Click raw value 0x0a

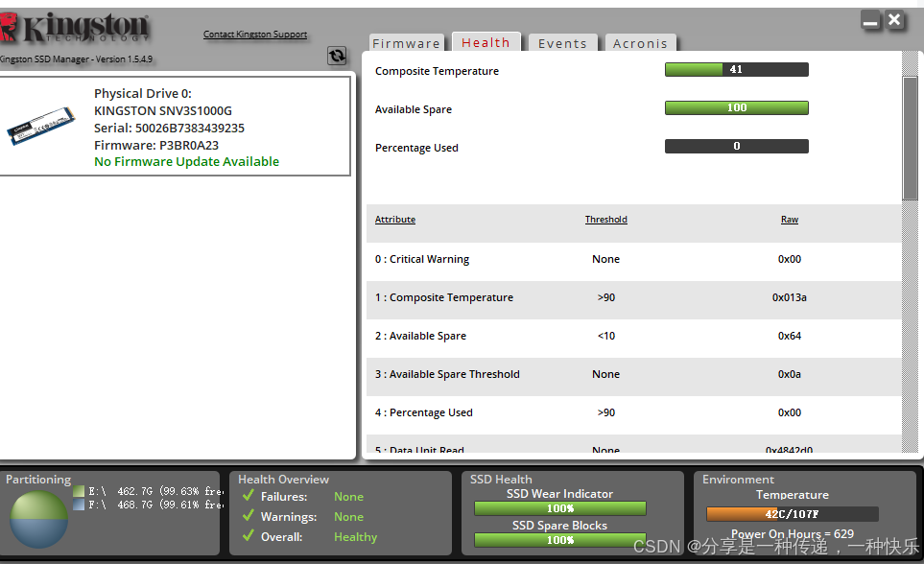pyautogui.click(x=790, y=374)
